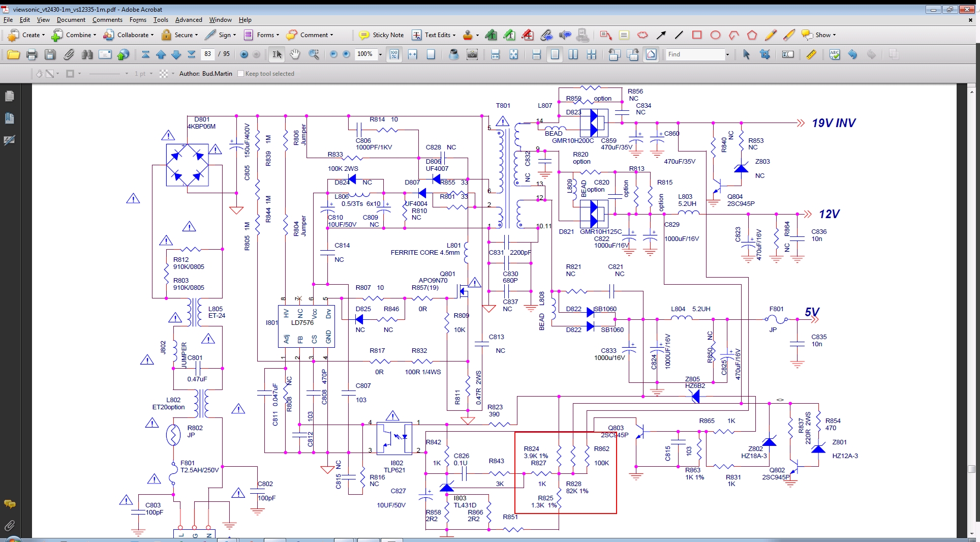Click the Crop tool icon
This screenshot has height=542, width=980.
click(765, 54)
